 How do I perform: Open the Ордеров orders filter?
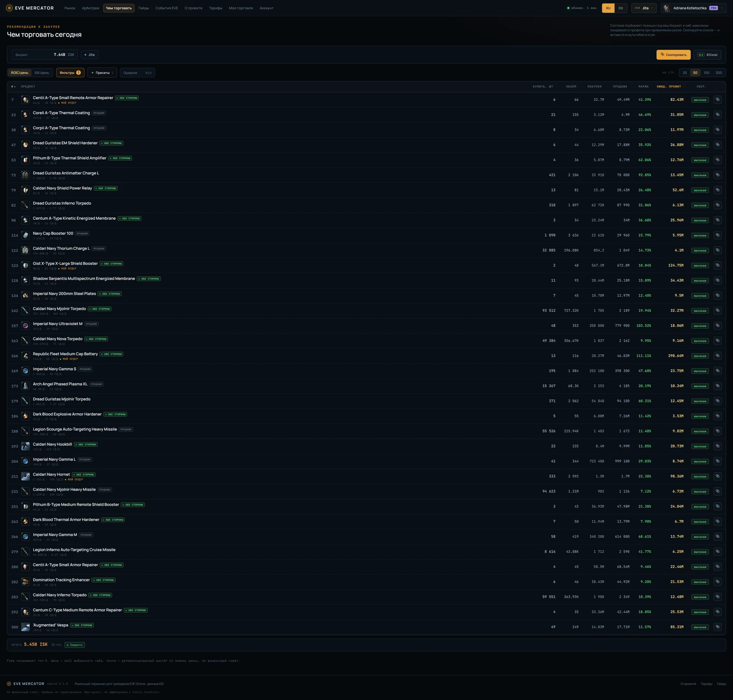[x=137, y=73]
